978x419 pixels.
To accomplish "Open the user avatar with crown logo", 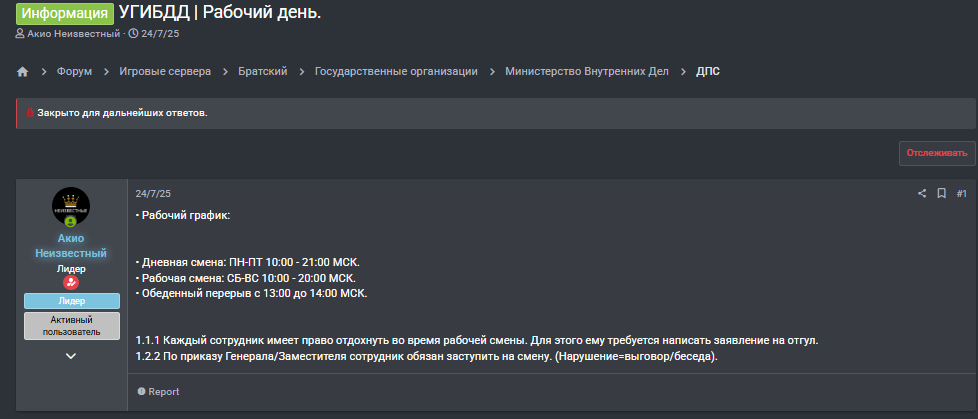I will pos(70,206).
